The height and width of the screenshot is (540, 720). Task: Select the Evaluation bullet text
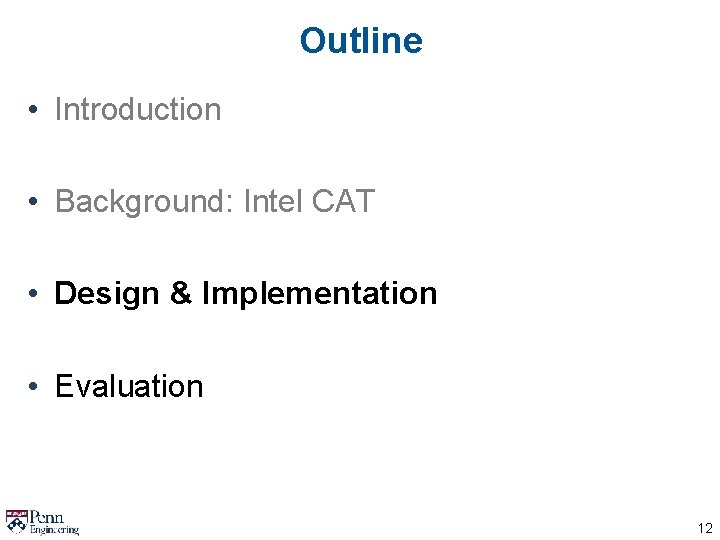pyautogui.click(x=129, y=386)
